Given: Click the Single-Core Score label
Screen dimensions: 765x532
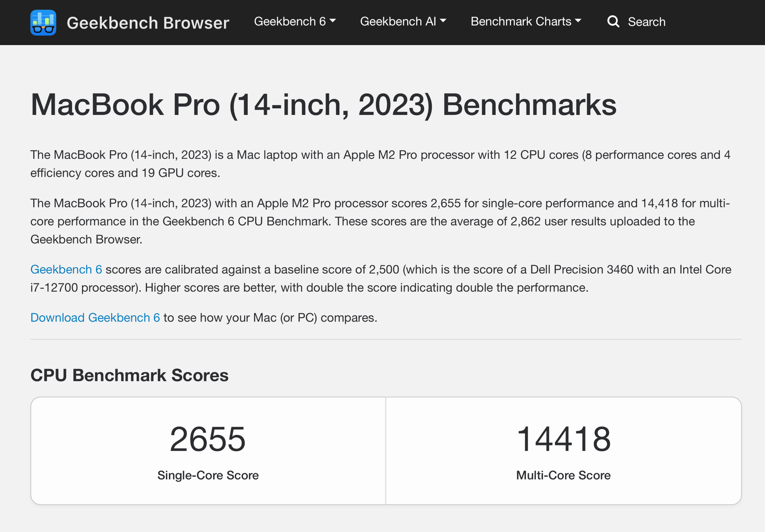Looking at the screenshot, I should click(208, 475).
